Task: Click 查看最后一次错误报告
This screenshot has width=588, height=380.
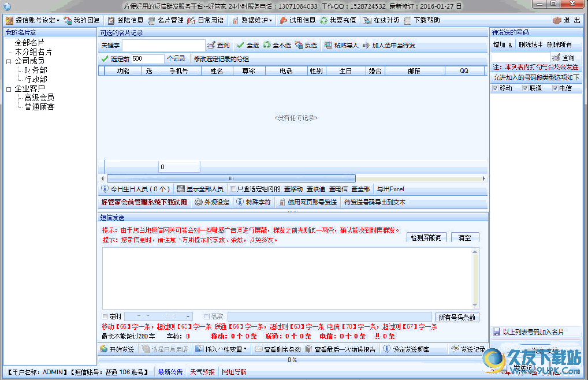Action: coord(341,349)
